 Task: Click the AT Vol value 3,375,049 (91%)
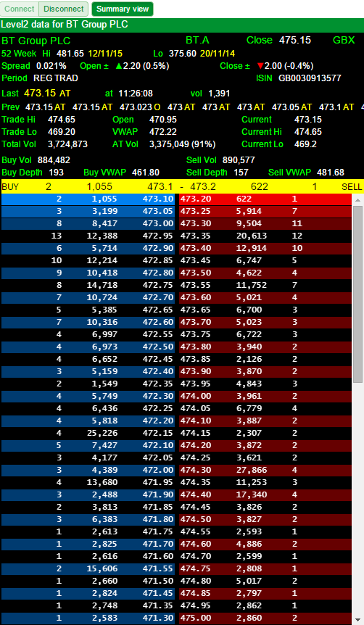click(x=182, y=144)
